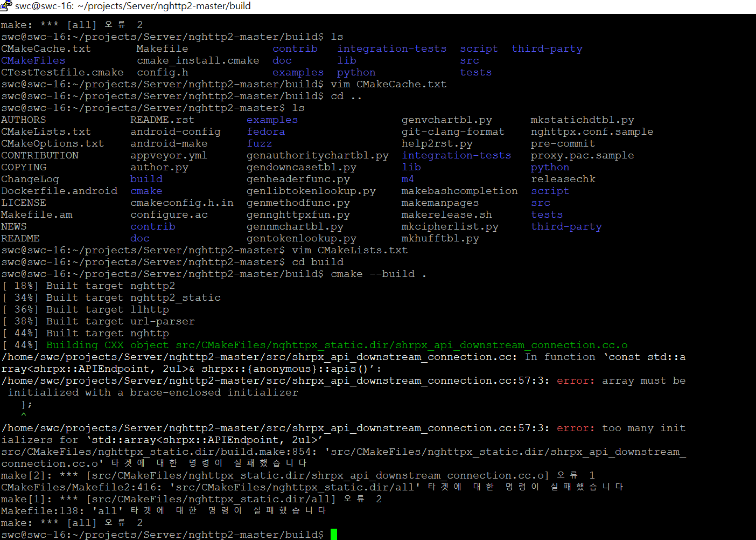Viewport: 756px width, 540px height.
Task: Click '[ 18%] Built target nghttp2' line
Action: click(88, 286)
